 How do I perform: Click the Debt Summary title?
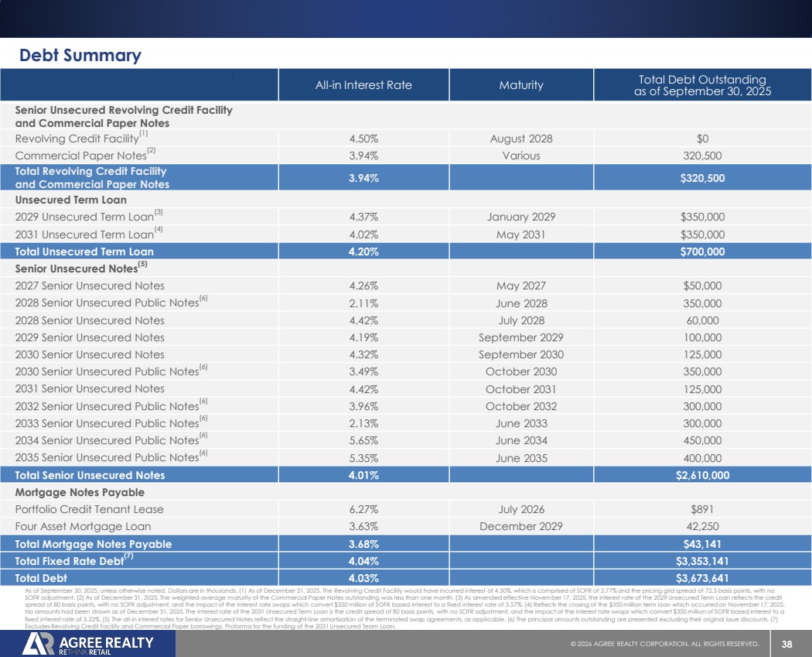click(x=80, y=56)
